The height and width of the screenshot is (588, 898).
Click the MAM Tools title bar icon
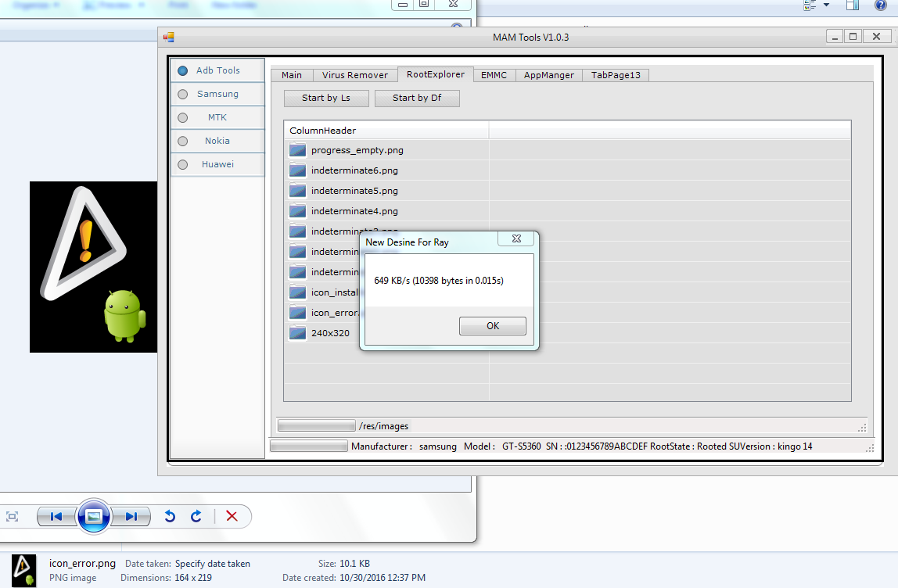(x=168, y=38)
